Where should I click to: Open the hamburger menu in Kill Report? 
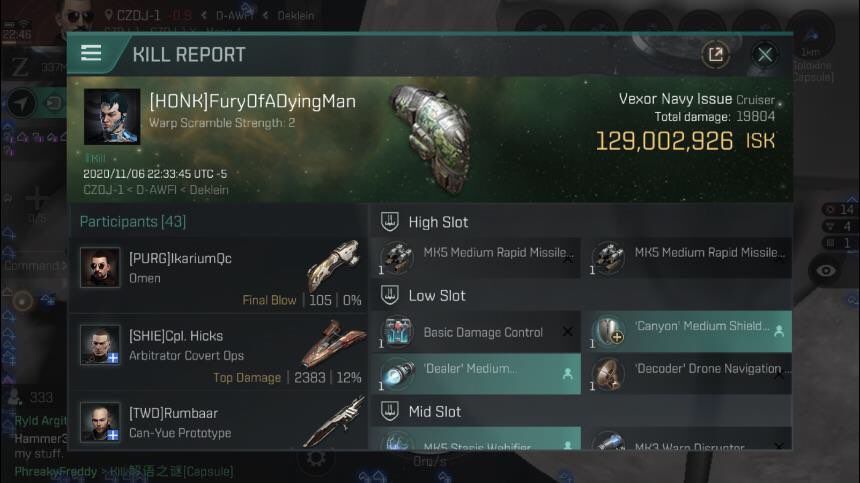pyautogui.click(x=91, y=53)
